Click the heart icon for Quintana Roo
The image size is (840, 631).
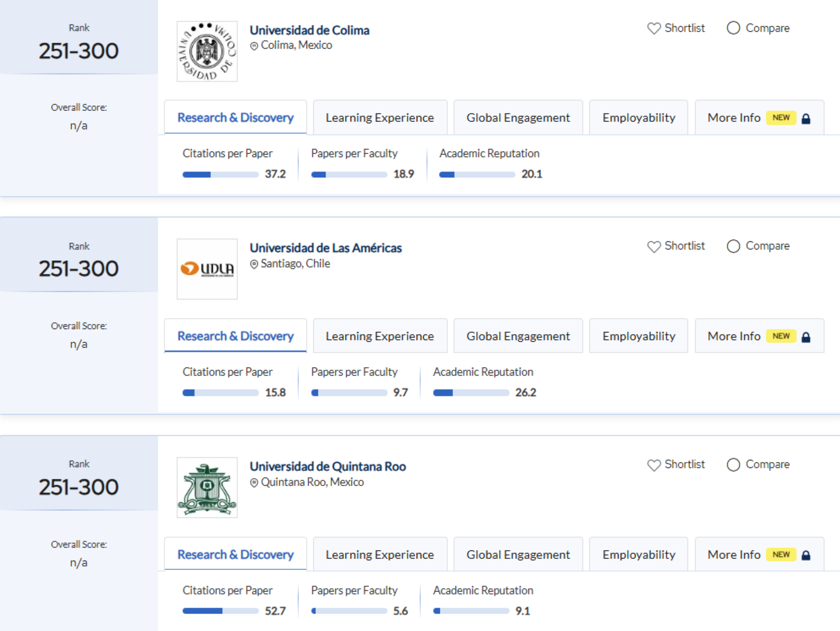pos(654,465)
